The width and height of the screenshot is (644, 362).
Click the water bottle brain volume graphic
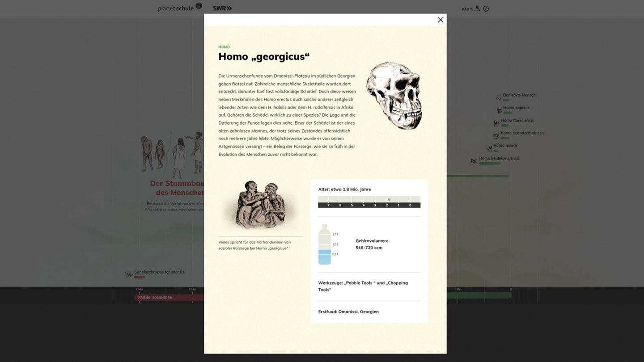325,244
